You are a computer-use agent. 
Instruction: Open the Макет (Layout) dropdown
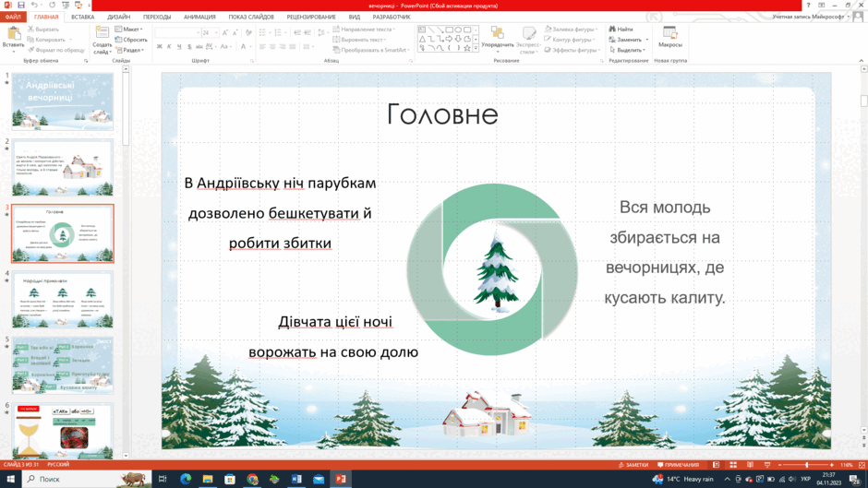pos(129,30)
